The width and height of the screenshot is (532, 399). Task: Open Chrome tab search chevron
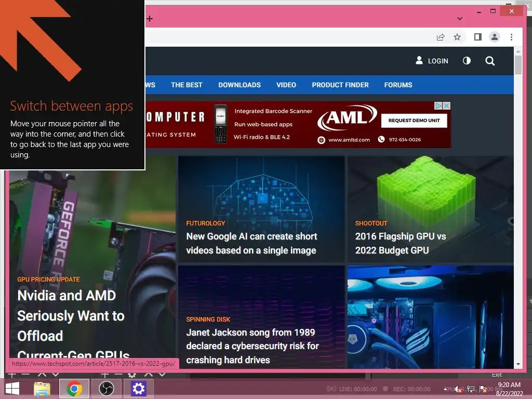(460, 19)
